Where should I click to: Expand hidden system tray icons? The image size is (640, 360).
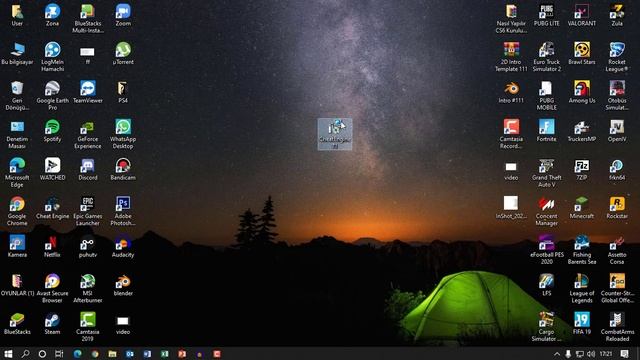point(557,354)
